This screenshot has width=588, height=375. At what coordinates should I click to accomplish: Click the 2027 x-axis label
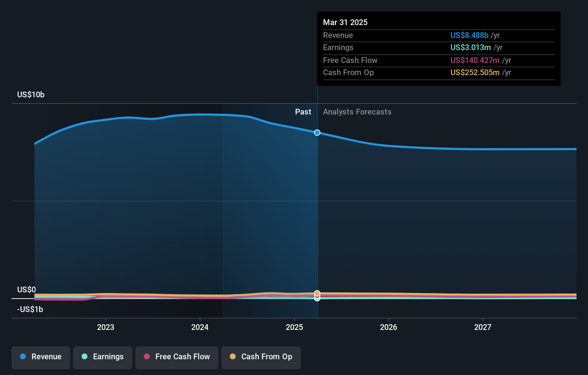(483, 327)
